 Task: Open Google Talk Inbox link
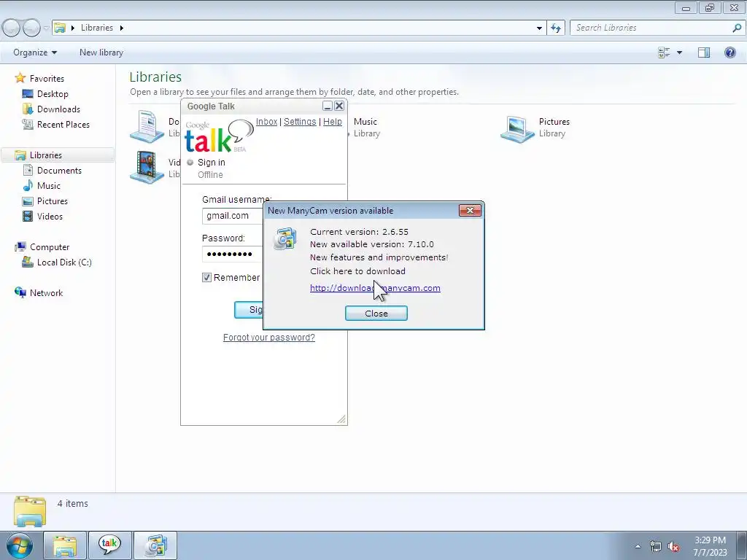point(266,122)
